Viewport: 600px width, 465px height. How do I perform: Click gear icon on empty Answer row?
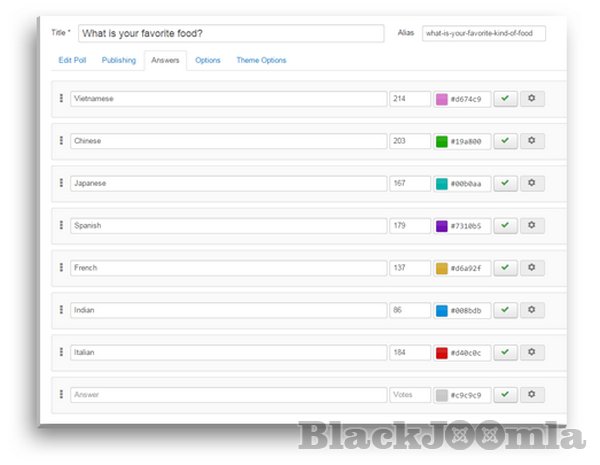532,395
